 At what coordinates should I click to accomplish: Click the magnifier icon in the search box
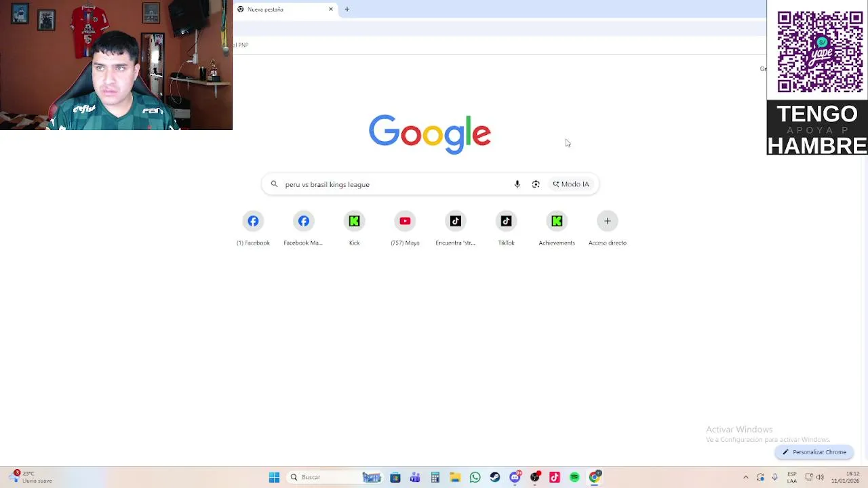(274, 184)
